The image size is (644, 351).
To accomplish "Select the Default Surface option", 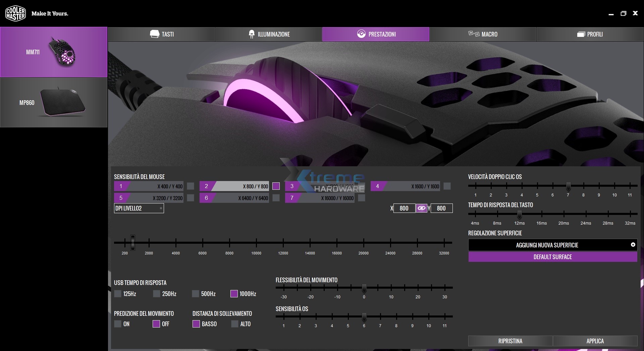I will [x=552, y=257].
